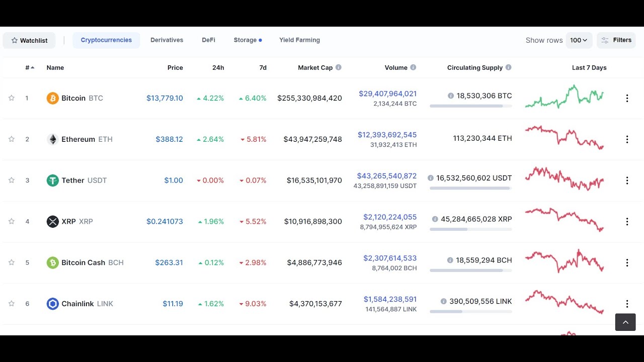
Task: Switch to the Derivatives tab
Action: [167, 40]
